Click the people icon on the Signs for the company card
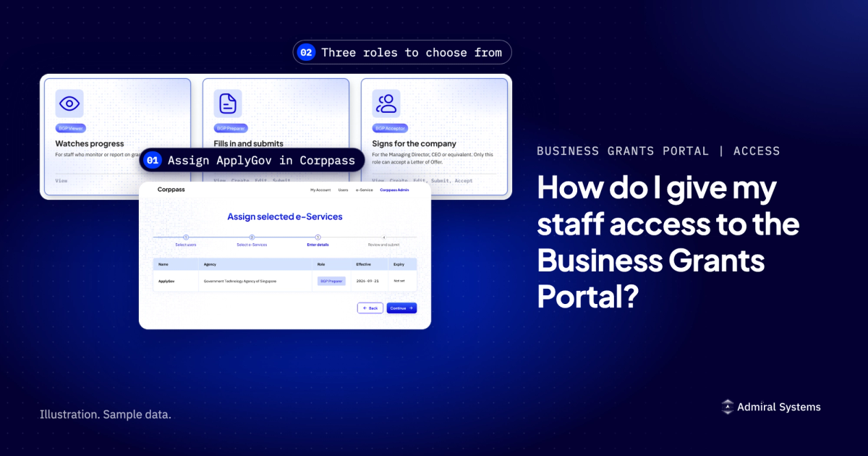This screenshot has width=868, height=456. click(386, 104)
